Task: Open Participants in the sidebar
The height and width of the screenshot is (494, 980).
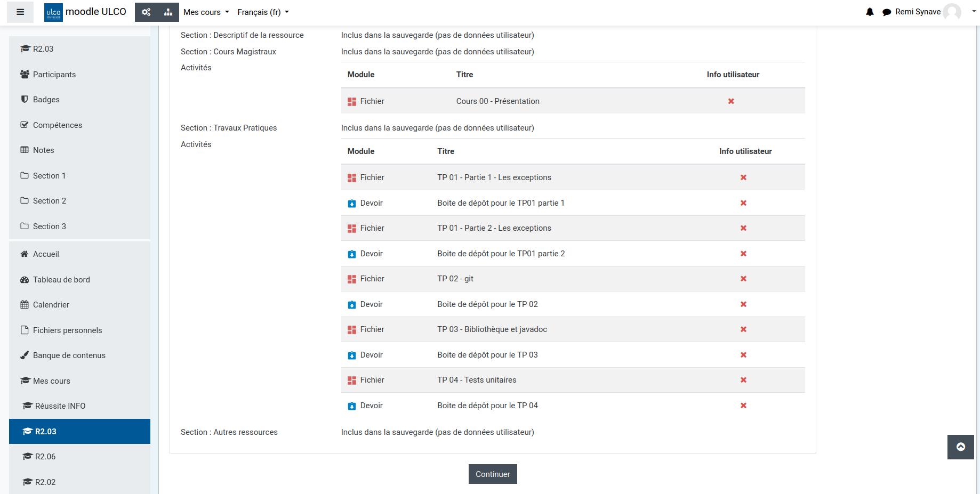Action: pos(54,75)
